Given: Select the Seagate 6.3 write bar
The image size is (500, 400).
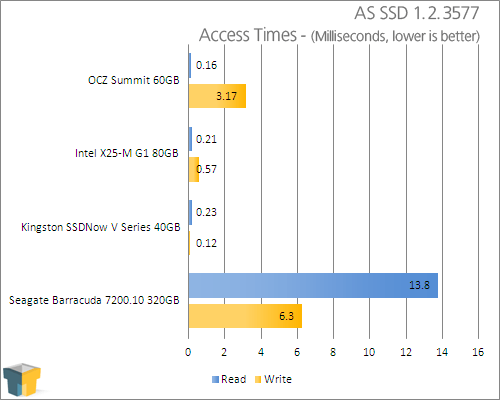Looking at the screenshot, I should (245, 316).
